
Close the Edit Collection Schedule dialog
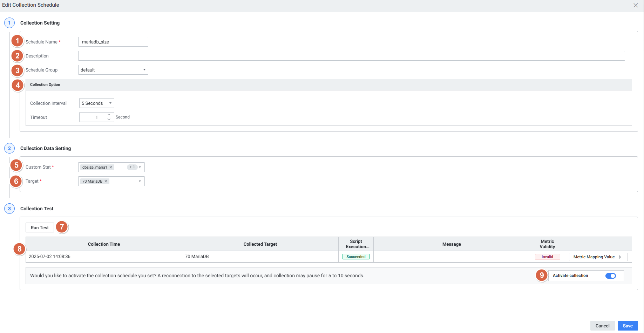[636, 5]
